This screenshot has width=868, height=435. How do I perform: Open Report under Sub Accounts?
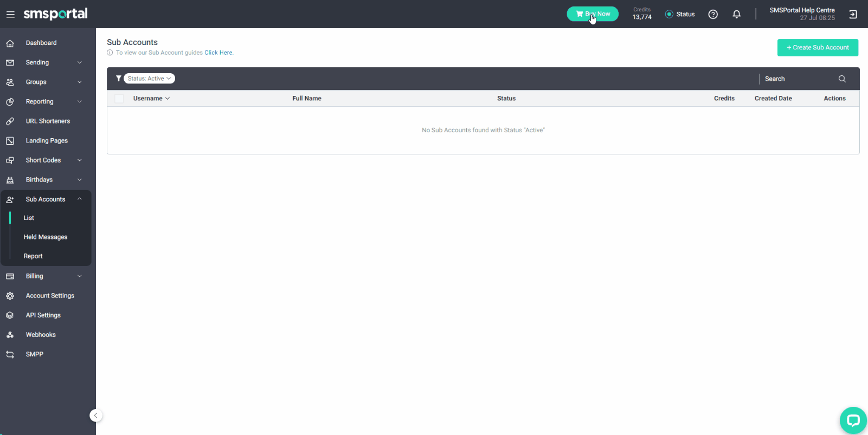click(33, 256)
